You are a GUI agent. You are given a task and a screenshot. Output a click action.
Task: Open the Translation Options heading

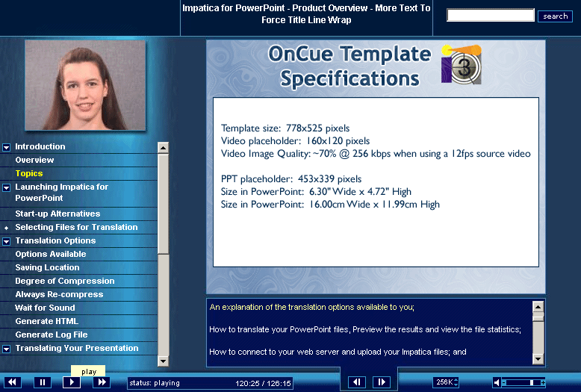tap(55, 241)
